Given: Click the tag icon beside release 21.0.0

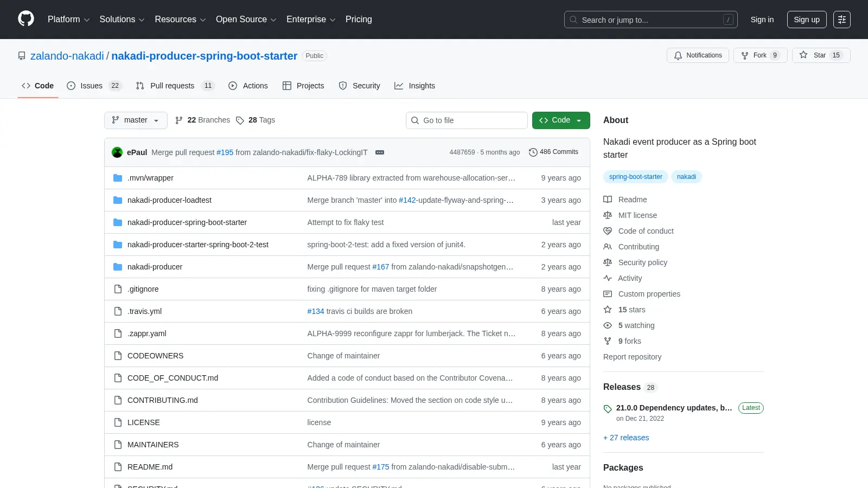Looking at the screenshot, I should [x=608, y=409].
